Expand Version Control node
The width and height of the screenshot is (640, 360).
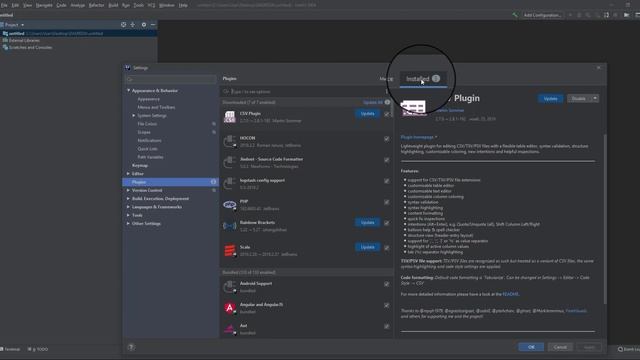[129, 191]
